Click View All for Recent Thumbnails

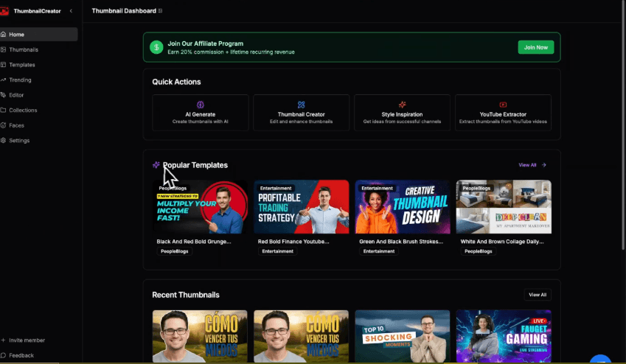pos(537,295)
